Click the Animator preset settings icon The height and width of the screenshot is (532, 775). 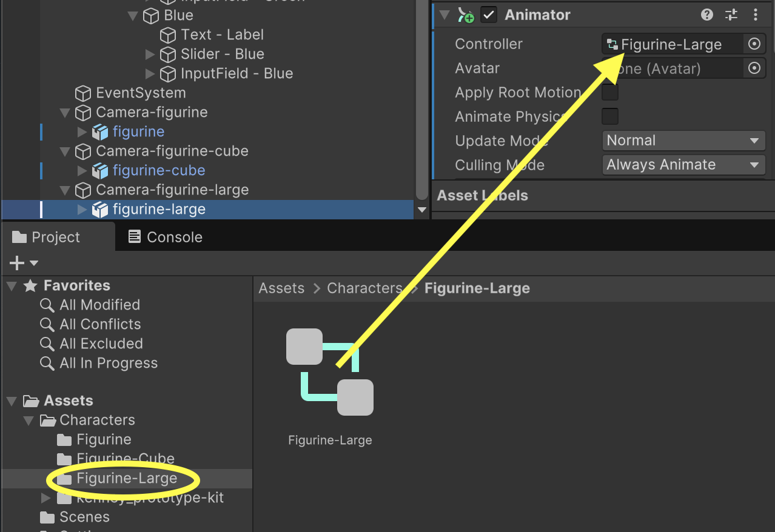732,15
